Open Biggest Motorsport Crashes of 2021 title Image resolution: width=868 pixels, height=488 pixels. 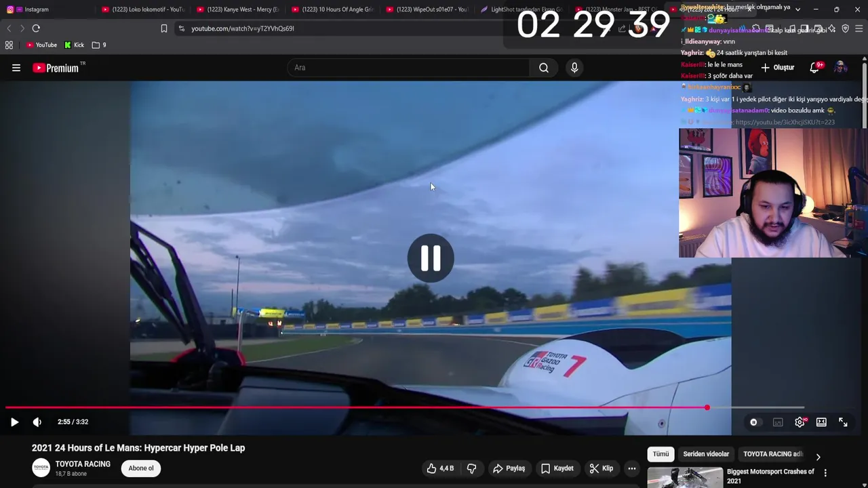click(x=770, y=476)
